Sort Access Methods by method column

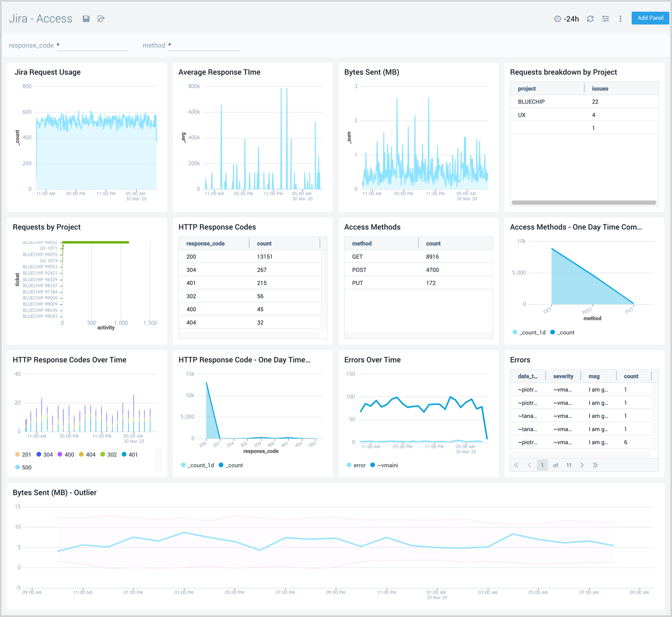361,244
